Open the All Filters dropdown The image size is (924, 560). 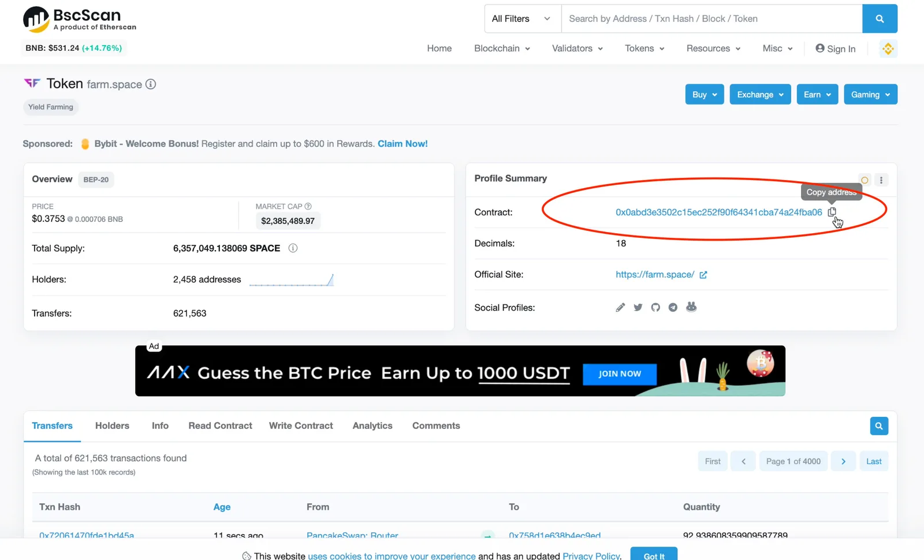click(523, 18)
